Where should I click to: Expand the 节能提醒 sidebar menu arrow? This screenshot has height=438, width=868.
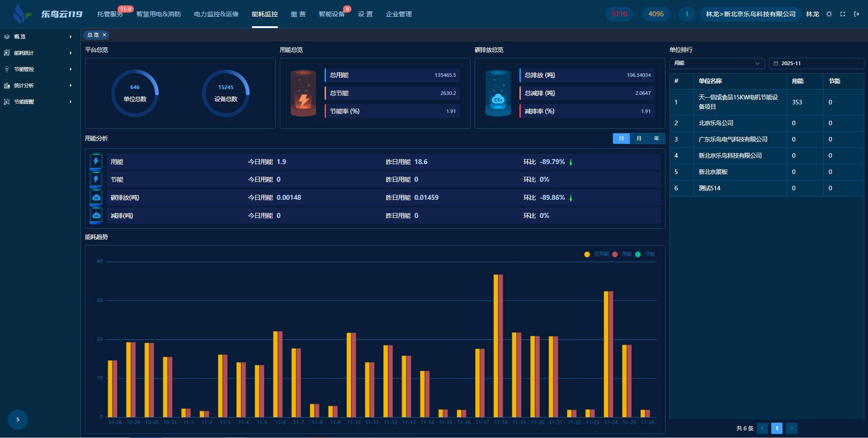(x=71, y=102)
